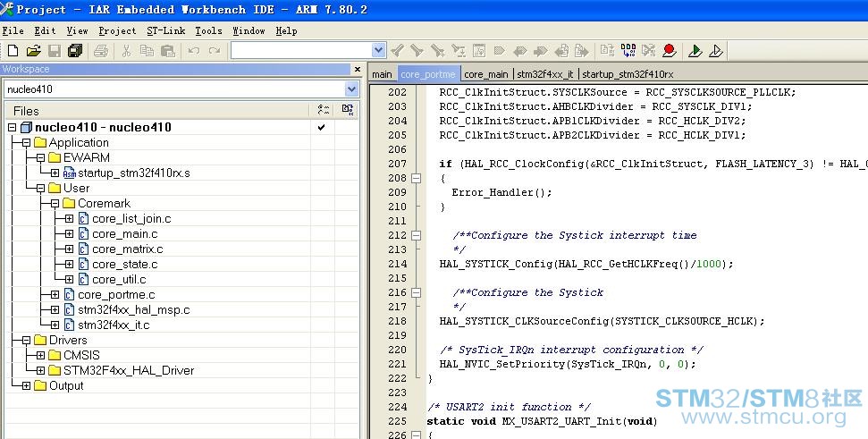Open the Find dialog icon
This screenshot has width=868, height=439.
(438, 51)
